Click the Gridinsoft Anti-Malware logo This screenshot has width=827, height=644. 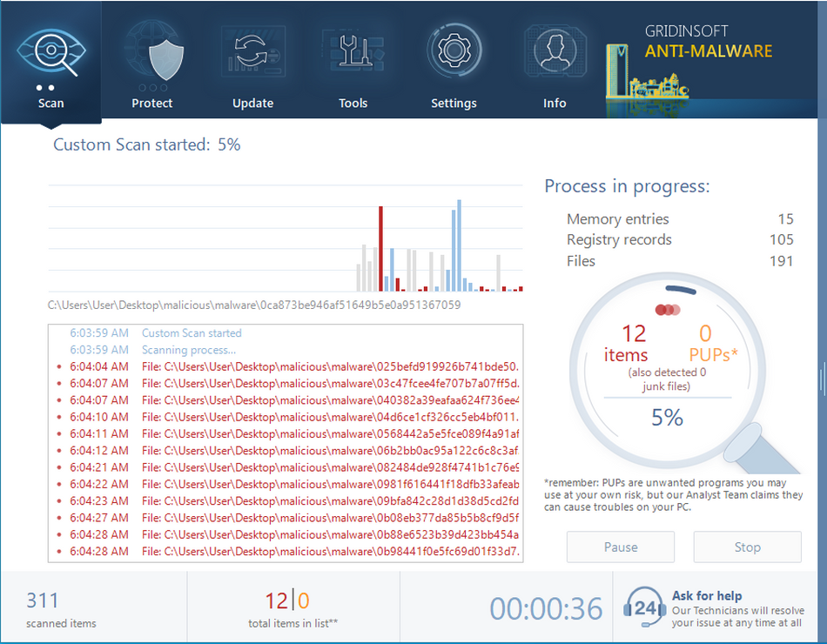[x=707, y=52]
